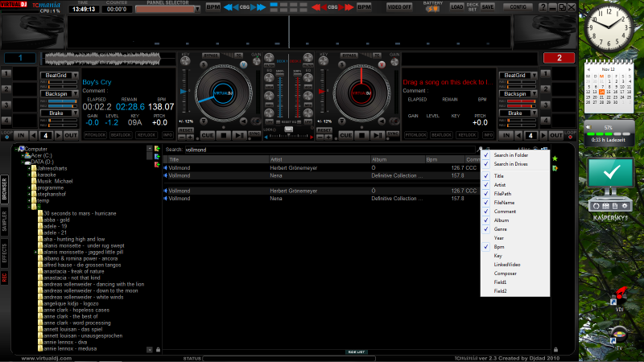This screenshot has width=644, height=362.
Task: Halve the loop length on deck 2
Action: point(518,135)
